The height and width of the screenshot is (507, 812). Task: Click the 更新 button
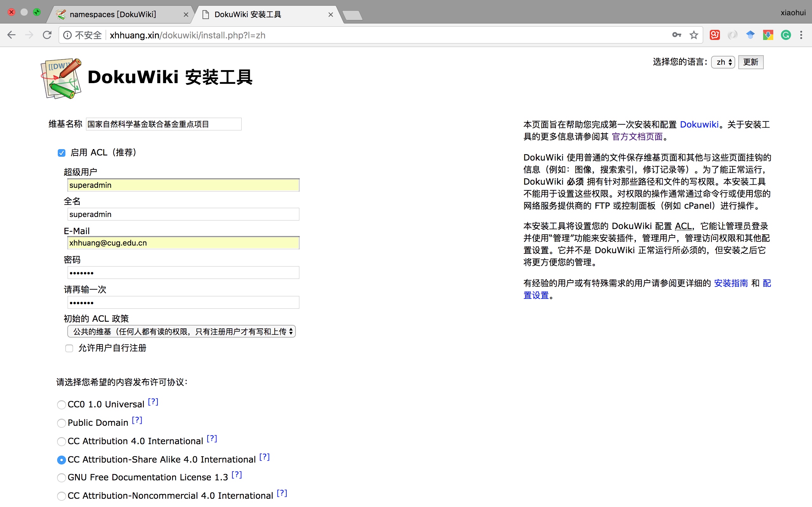[x=751, y=62]
